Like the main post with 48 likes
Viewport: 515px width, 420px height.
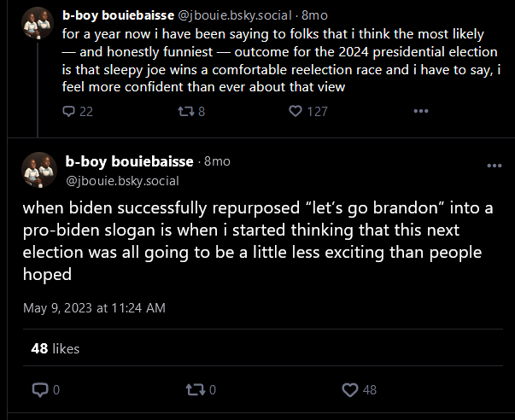348,390
